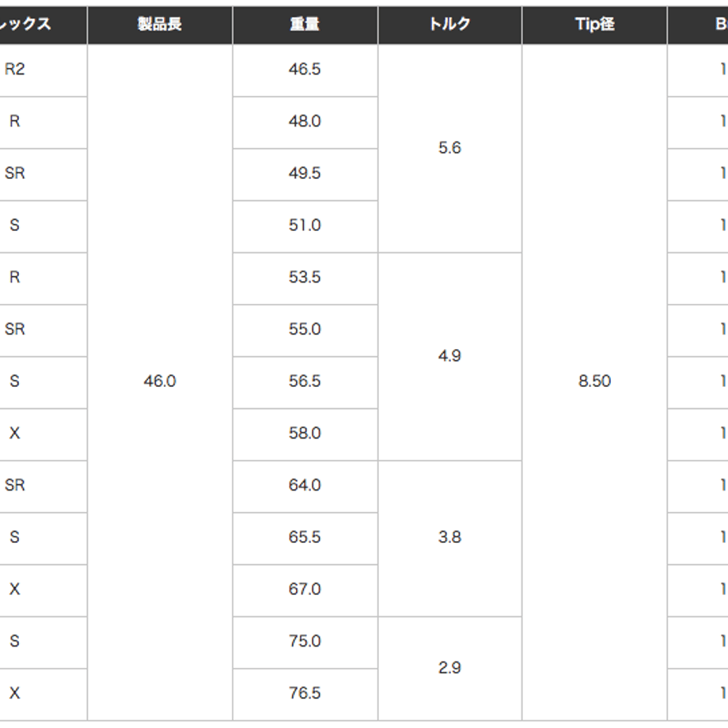Image resolution: width=728 pixels, height=728 pixels.
Task: Click the Tip径 column header
Action: (595, 25)
